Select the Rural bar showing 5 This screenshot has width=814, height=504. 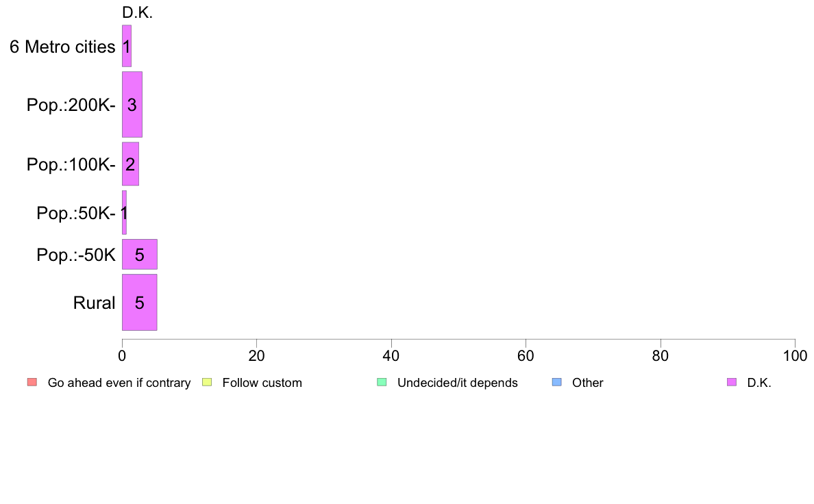click(139, 303)
